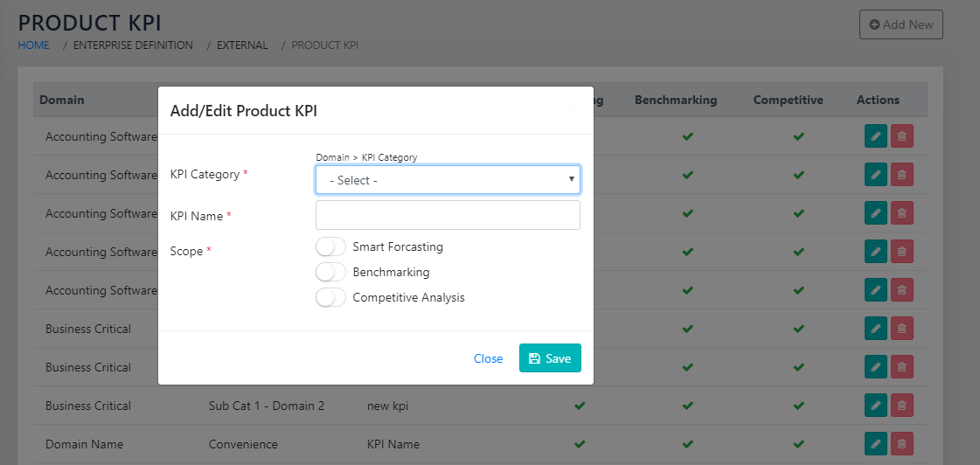Edit the 'new kpi' row using the pencil icon

point(875,406)
